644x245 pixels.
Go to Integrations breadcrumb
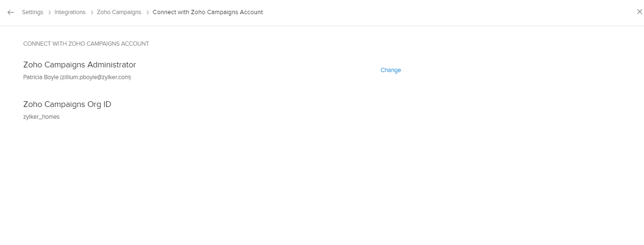coord(70,12)
